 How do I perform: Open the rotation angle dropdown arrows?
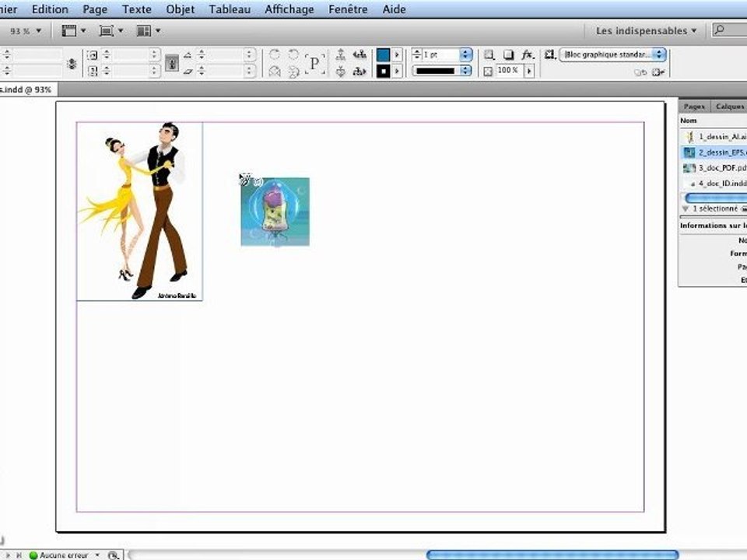pos(249,55)
